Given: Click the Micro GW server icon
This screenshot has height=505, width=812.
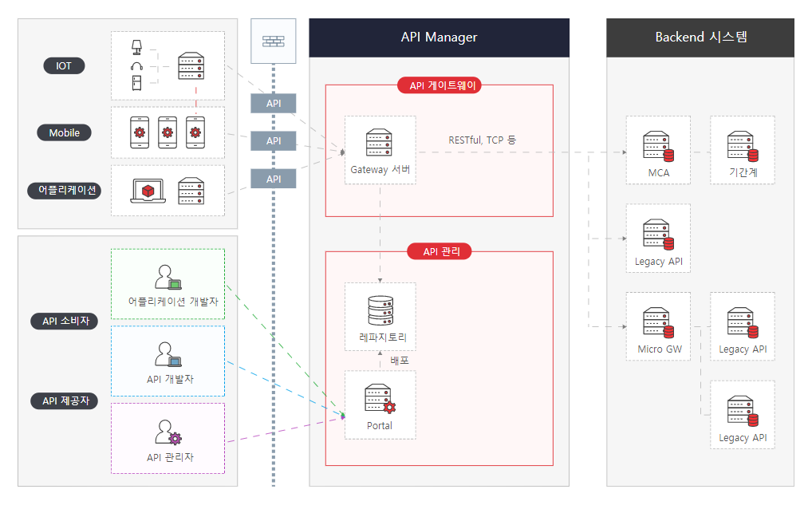Looking at the screenshot, I should pyautogui.click(x=658, y=322).
